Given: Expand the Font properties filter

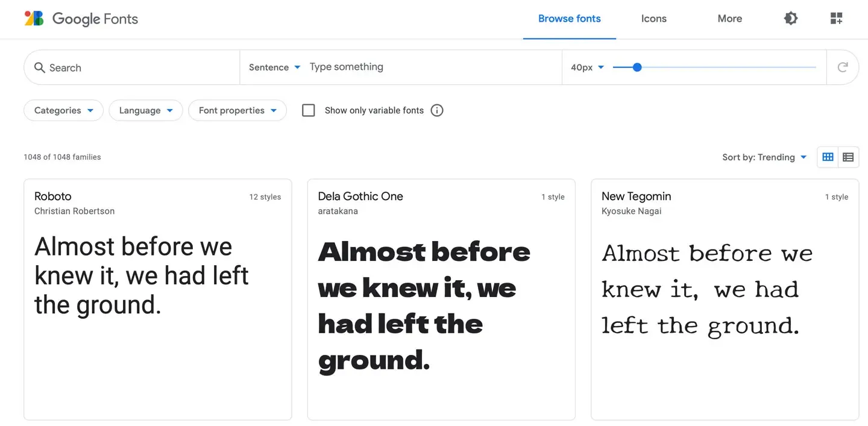Looking at the screenshot, I should (x=237, y=110).
